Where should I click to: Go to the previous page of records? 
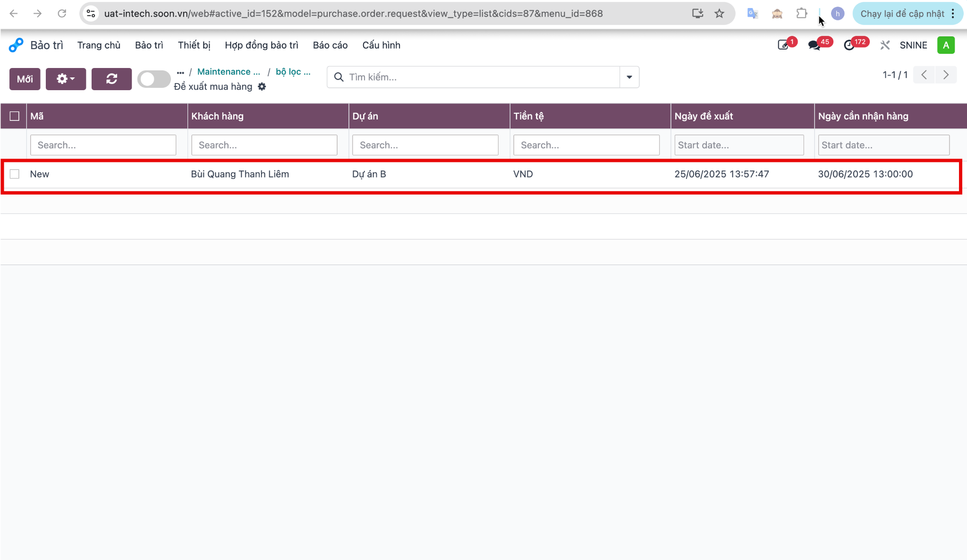(924, 75)
